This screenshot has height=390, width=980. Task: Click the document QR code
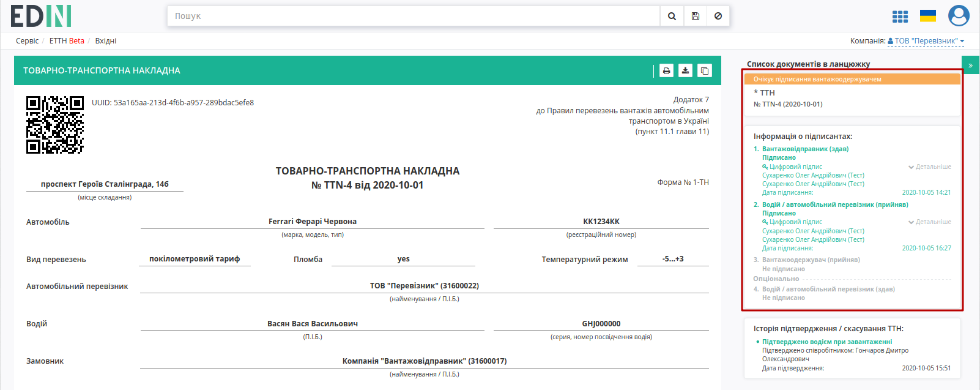click(x=55, y=124)
